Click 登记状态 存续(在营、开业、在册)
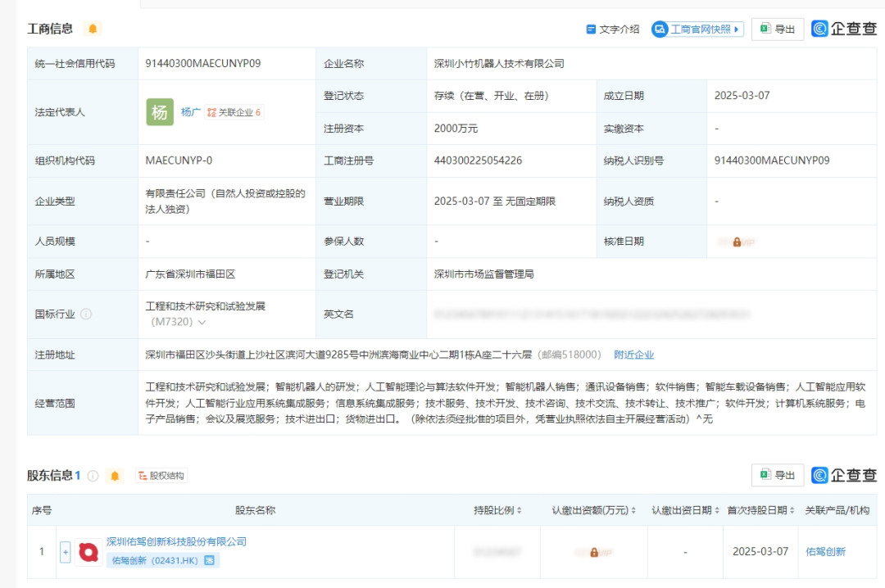 tap(492, 96)
